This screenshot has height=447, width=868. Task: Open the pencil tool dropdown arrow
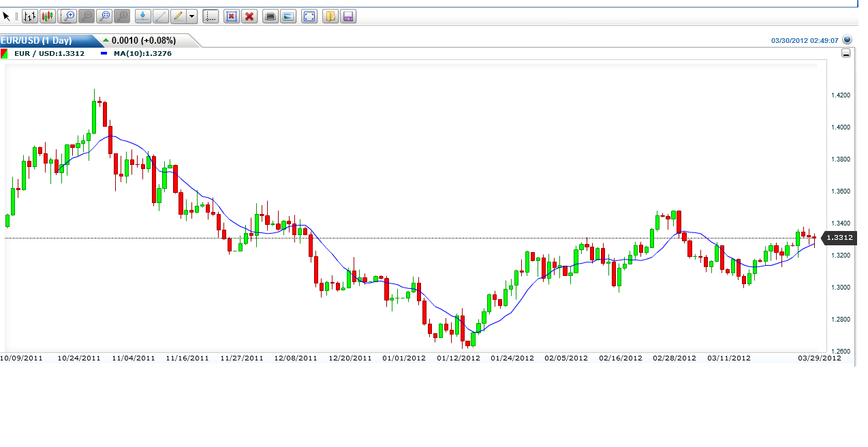(191, 16)
